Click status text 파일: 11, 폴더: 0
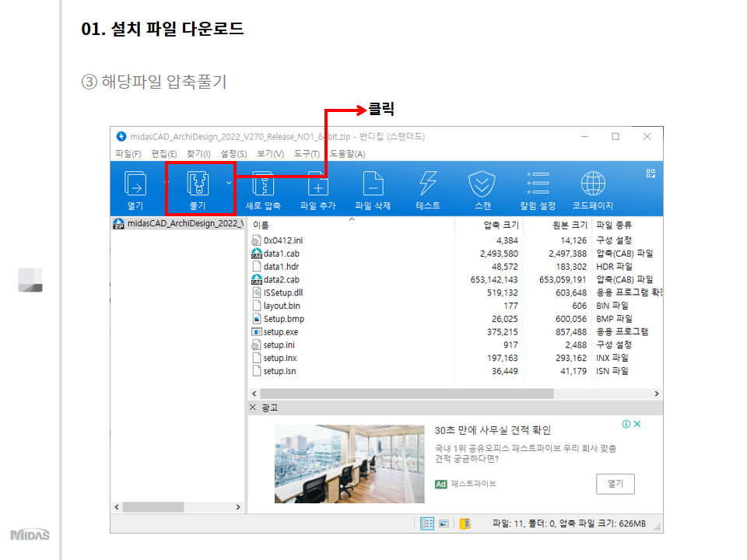The image size is (747, 560). [x=524, y=523]
